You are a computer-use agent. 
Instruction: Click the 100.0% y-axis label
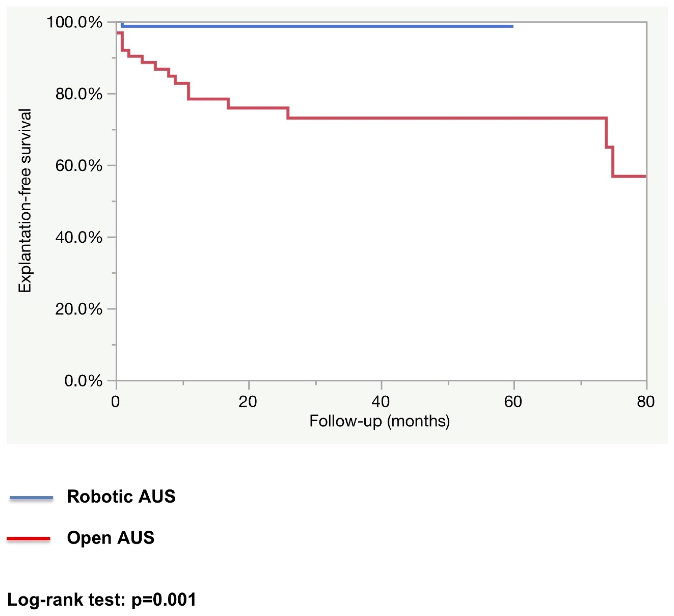[x=75, y=22]
